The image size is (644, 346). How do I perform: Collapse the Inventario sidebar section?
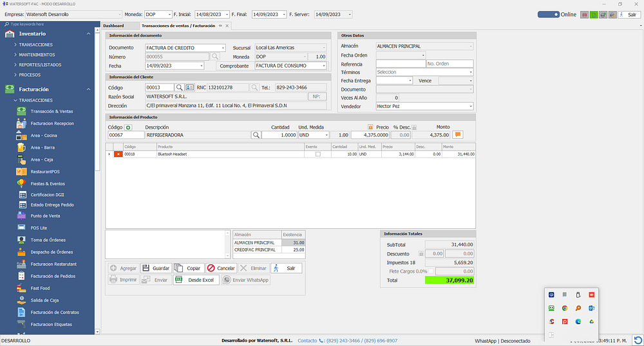click(88, 33)
